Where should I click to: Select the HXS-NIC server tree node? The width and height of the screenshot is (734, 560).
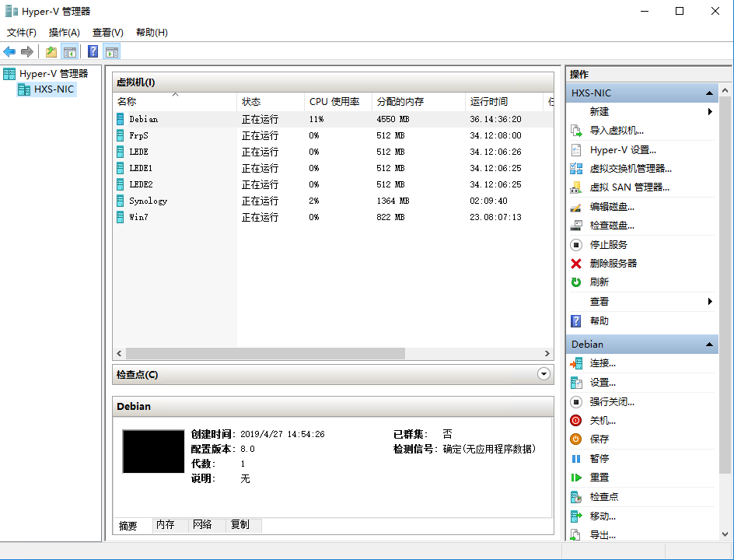coord(47,89)
